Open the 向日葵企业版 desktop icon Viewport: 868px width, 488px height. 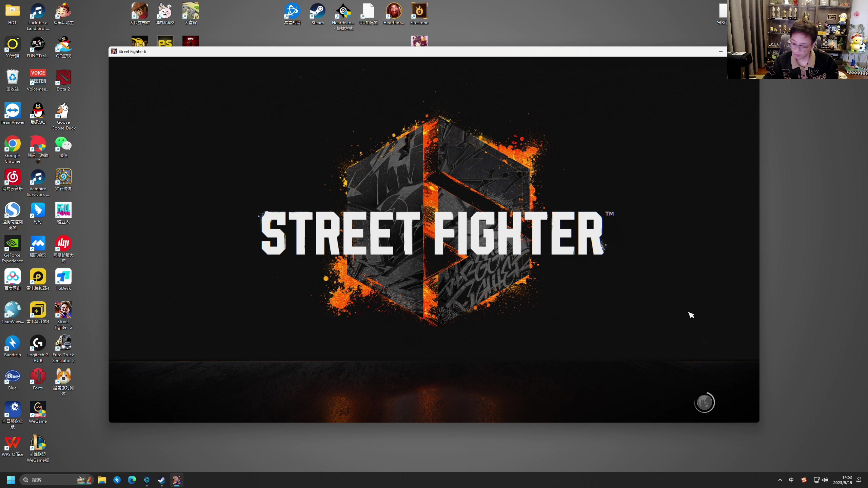pos(13,415)
